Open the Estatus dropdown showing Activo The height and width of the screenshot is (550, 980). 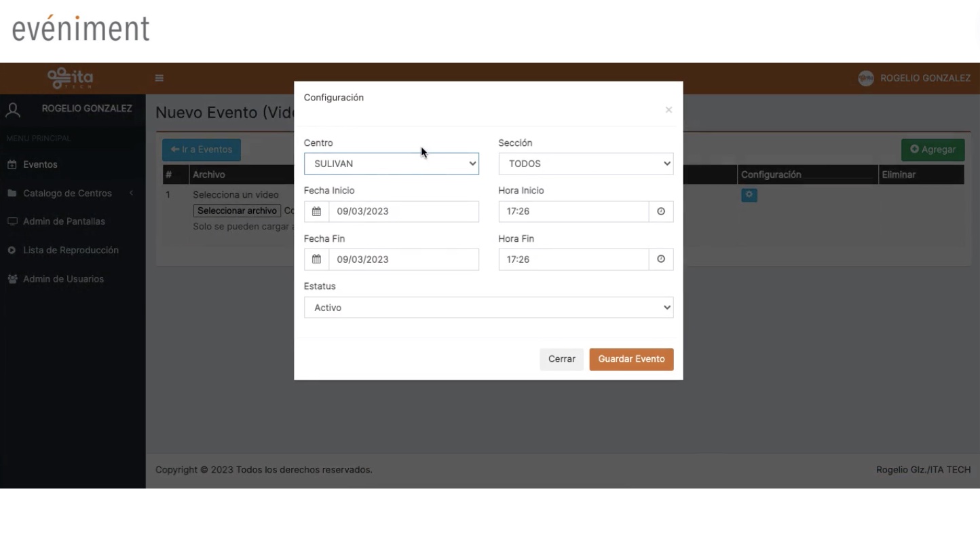pyautogui.click(x=488, y=307)
